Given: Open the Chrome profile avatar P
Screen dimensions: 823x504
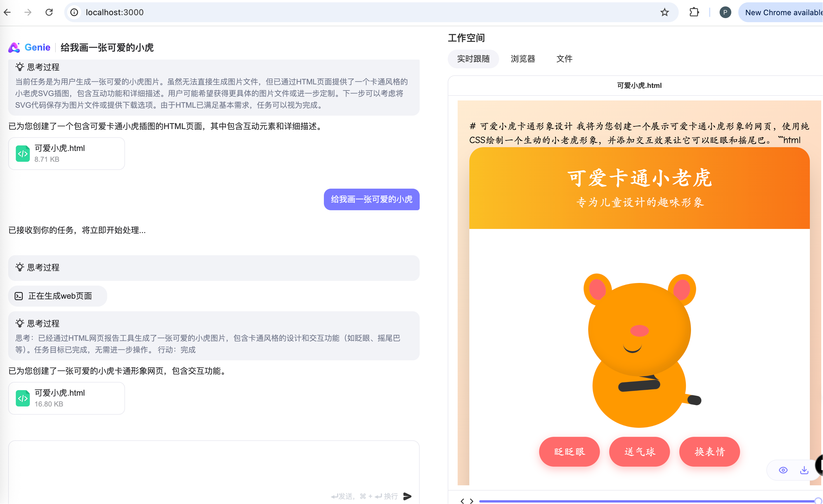Looking at the screenshot, I should [x=725, y=12].
